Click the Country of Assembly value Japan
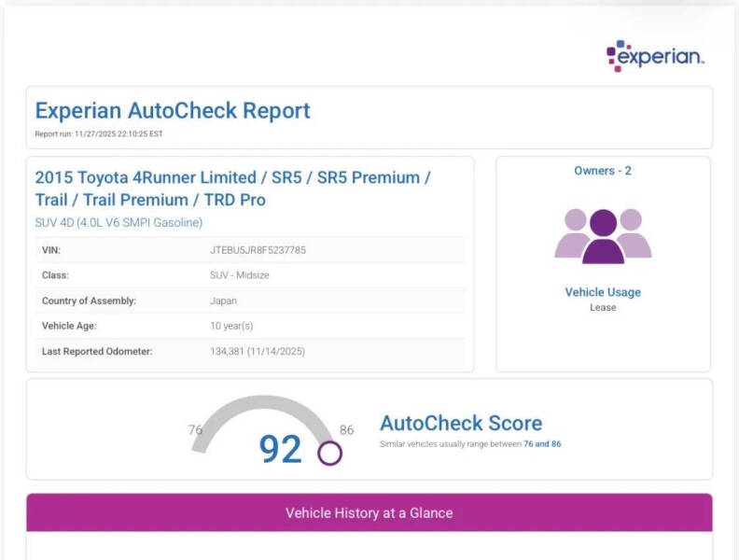This screenshot has width=739, height=560. point(223,301)
